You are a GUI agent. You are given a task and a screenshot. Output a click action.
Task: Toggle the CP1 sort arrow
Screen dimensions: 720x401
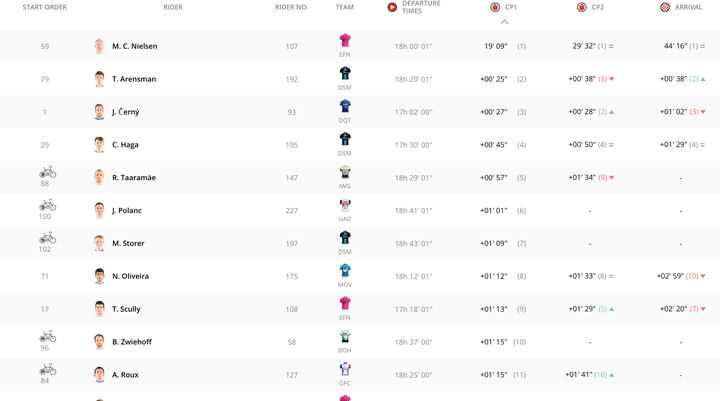504,22
